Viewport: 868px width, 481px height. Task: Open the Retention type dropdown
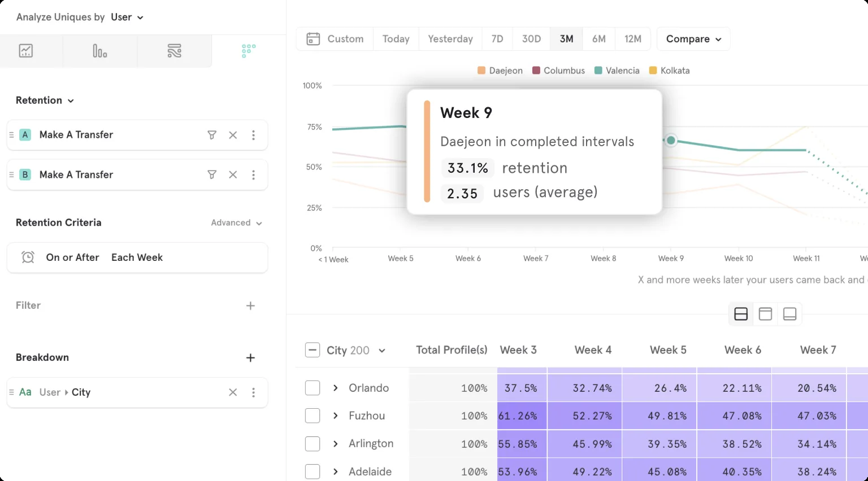point(45,100)
